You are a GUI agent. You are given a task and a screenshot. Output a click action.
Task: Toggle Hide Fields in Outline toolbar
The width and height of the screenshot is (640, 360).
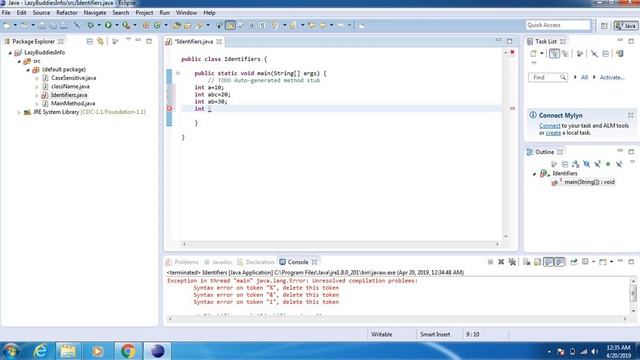pyautogui.click(x=587, y=164)
